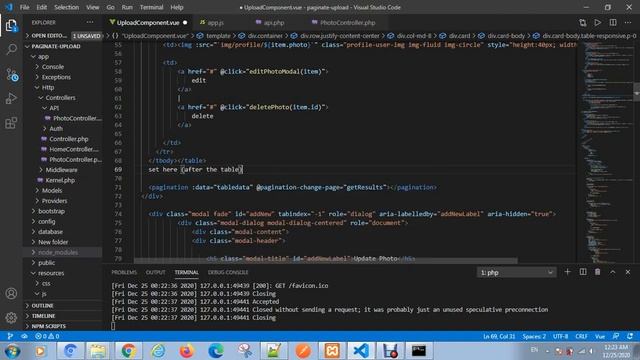Switch to Debug Console panel tab
Image resolution: width=640 pixels, height=360 pixels.
[x=228, y=272]
